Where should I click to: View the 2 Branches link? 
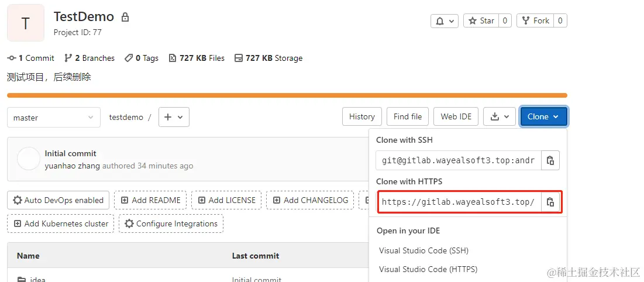(90, 59)
